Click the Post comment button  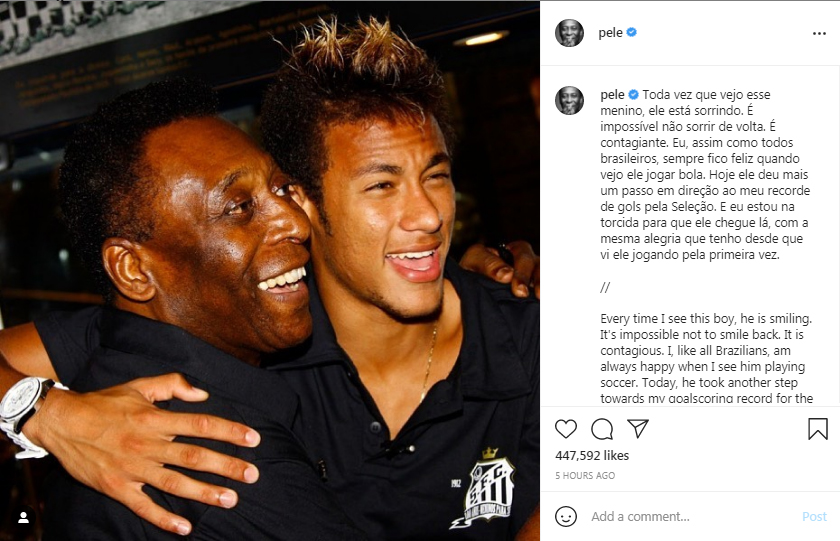click(814, 516)
